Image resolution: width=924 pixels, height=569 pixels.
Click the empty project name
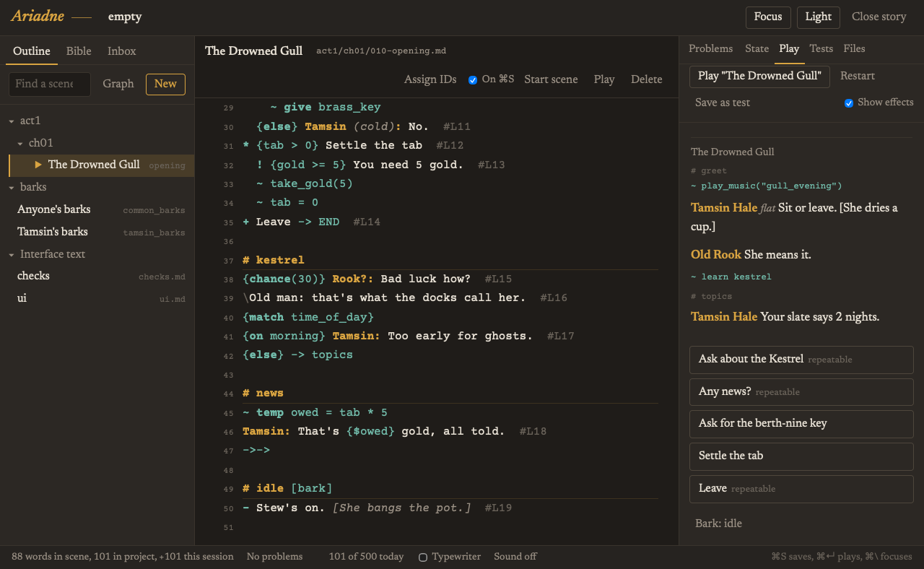point(125,17)
